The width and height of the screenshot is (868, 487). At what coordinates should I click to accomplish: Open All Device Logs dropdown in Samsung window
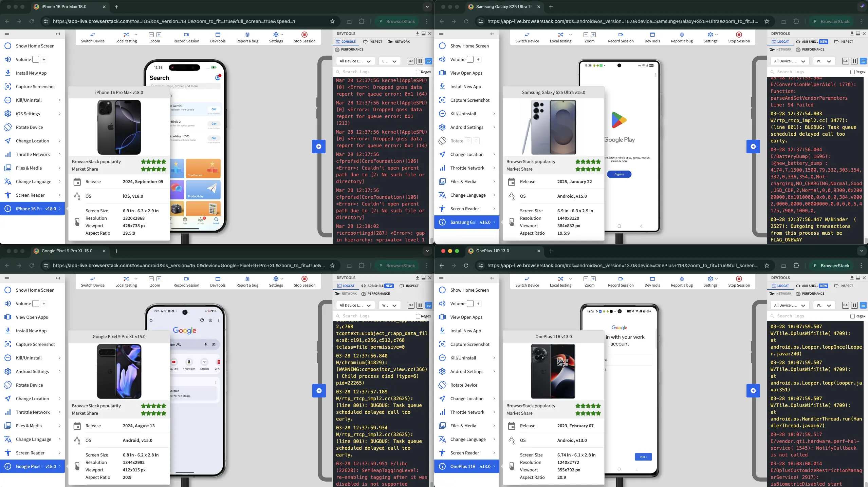click(790, 61)
